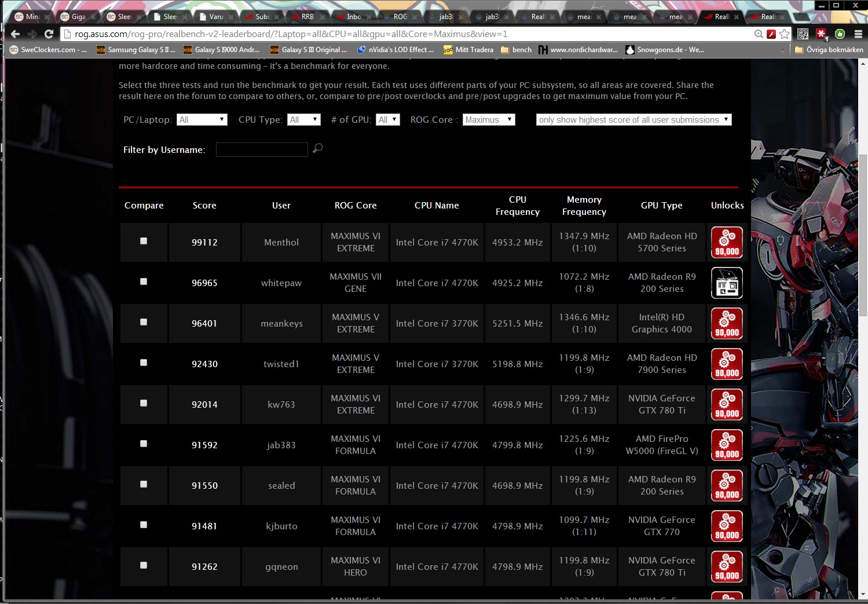Click gqneon's 90,000 unlock badge
Image resolution: width=868 pixels, height=604 pixels.
[727, 566]
